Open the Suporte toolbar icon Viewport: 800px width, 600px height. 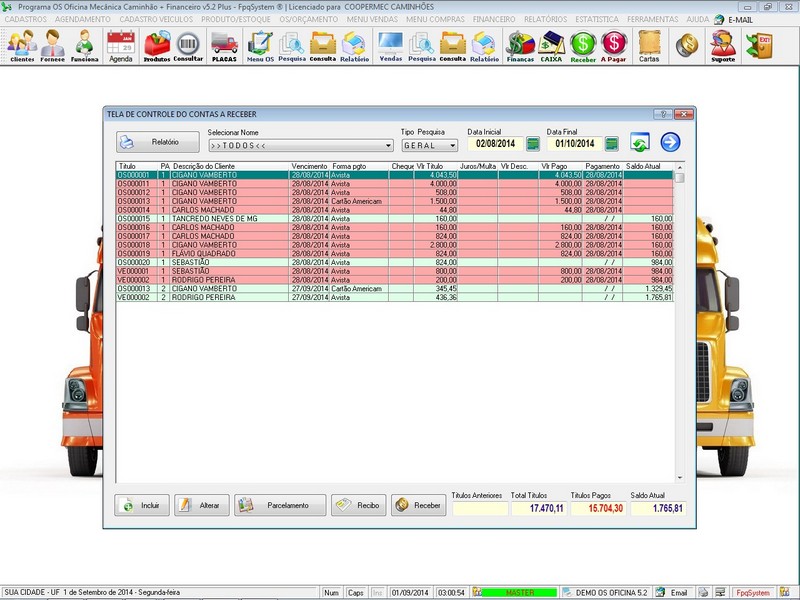coord(723,46)
